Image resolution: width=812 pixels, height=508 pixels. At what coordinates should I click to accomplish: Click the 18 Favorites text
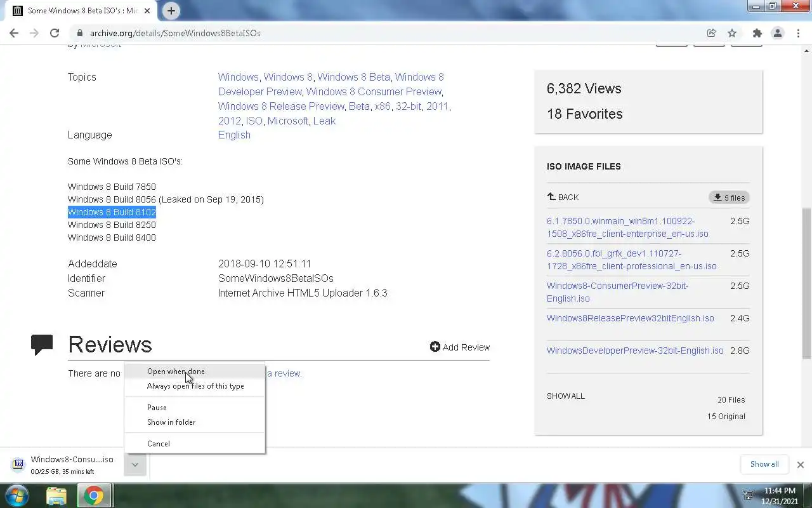pos(585,114)
